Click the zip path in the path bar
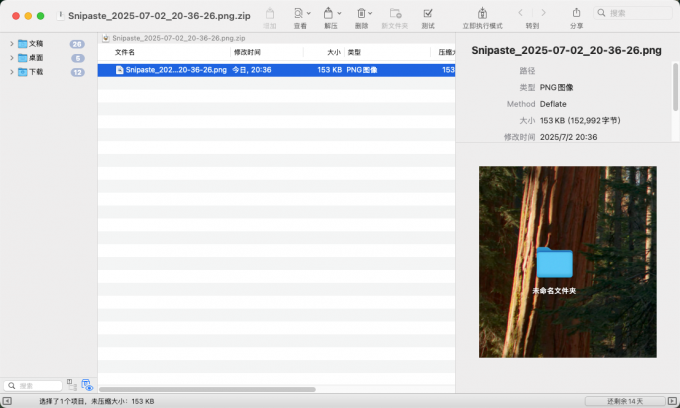 click(179, 38)
